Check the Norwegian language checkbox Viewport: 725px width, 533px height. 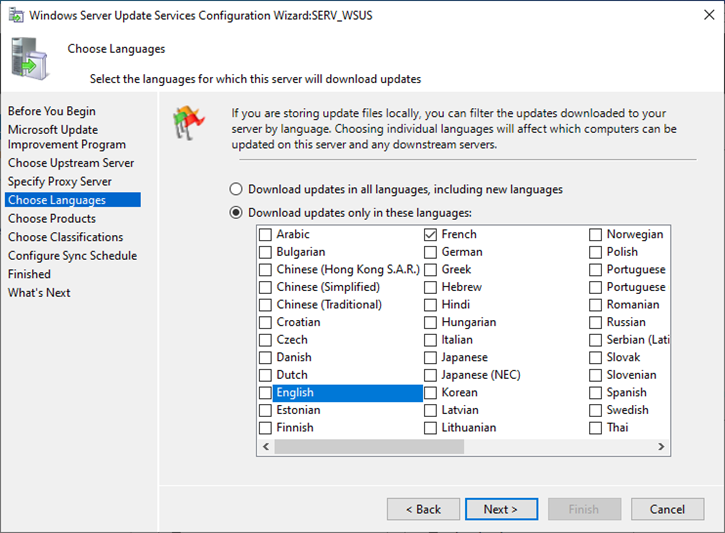tap(596, 234)
